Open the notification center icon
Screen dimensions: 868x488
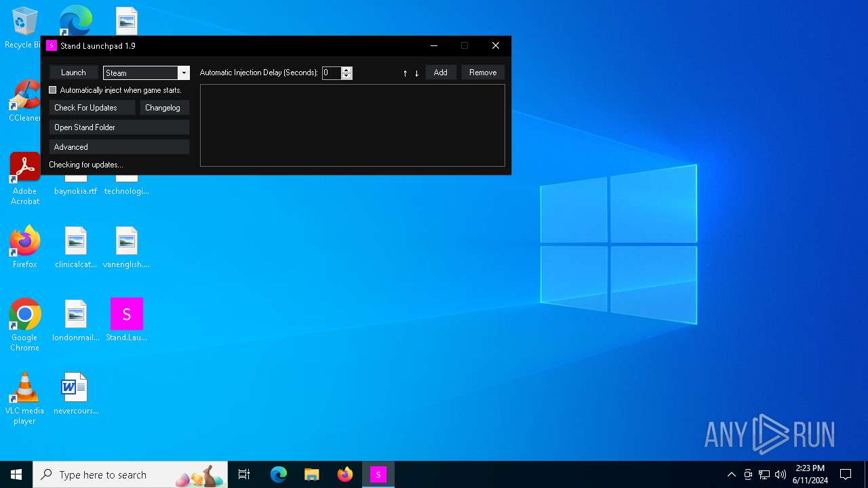coord(846,474)
